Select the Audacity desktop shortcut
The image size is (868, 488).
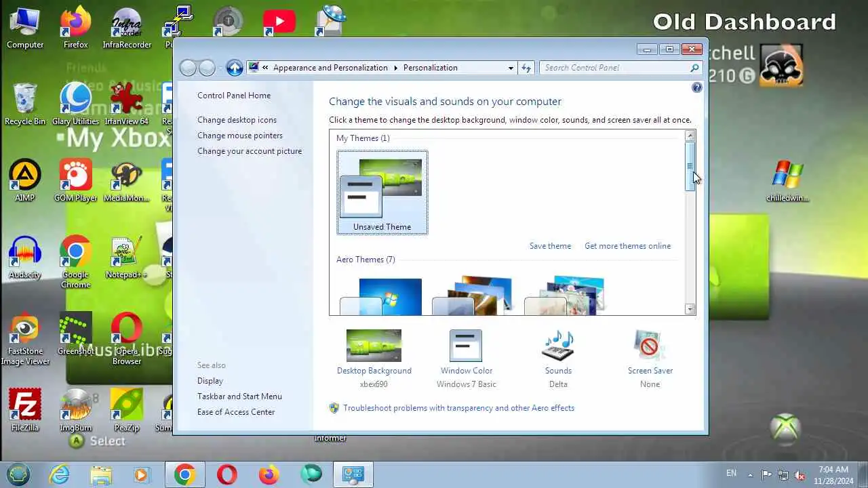pos(25,258)
